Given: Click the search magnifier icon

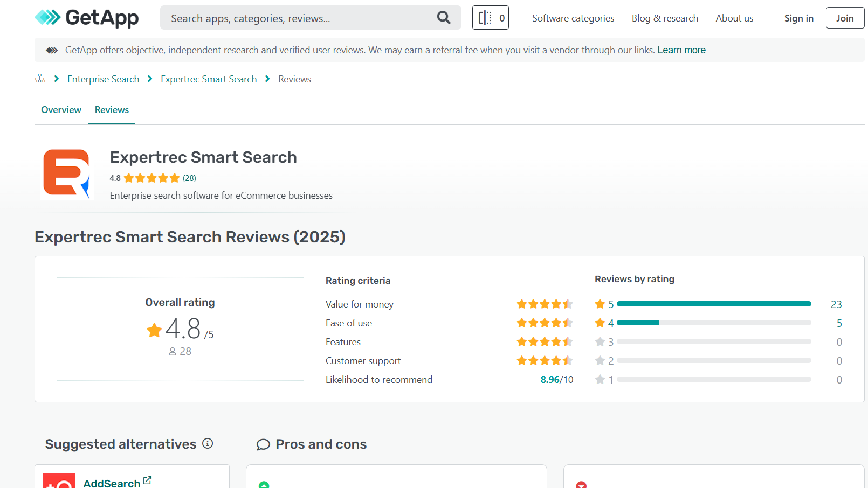Looking at the screenshot, I should (443, 18).
